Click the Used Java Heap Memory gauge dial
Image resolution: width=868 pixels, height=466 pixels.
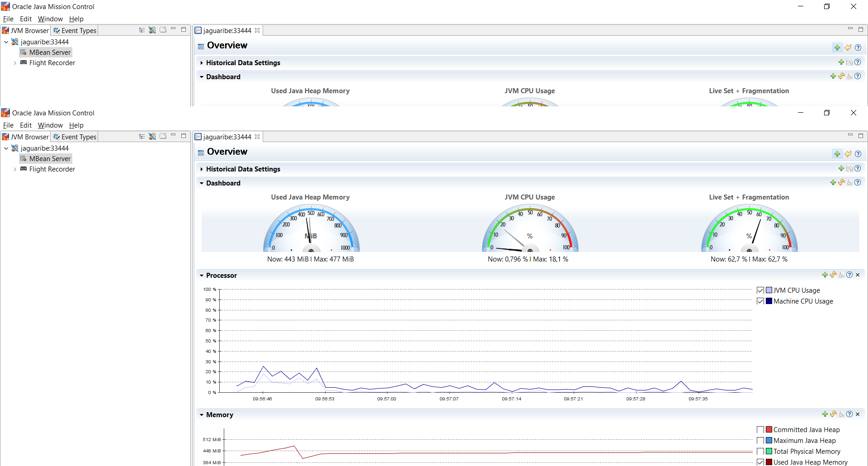pyautogui.click(x=311, y=228)
